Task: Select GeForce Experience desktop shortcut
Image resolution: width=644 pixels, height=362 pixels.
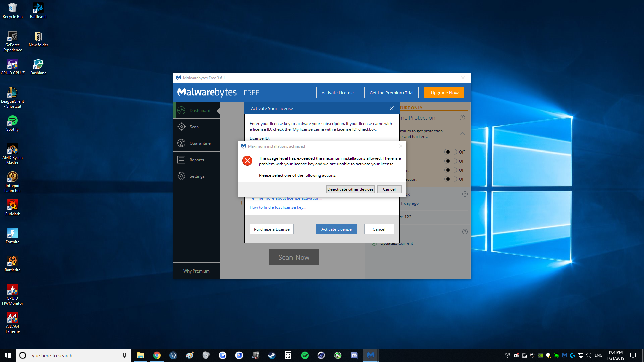Action: pyautogui.click(x=13, y=41)
